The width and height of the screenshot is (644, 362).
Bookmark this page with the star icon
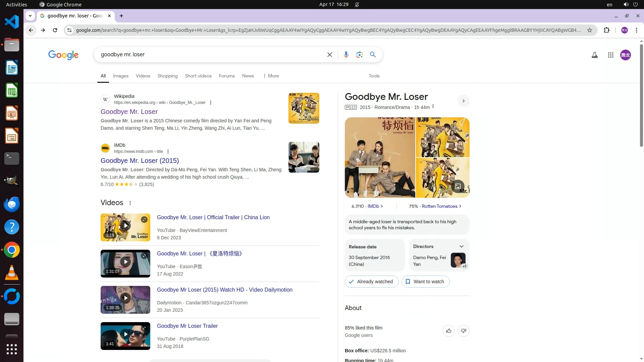point(589,30)
